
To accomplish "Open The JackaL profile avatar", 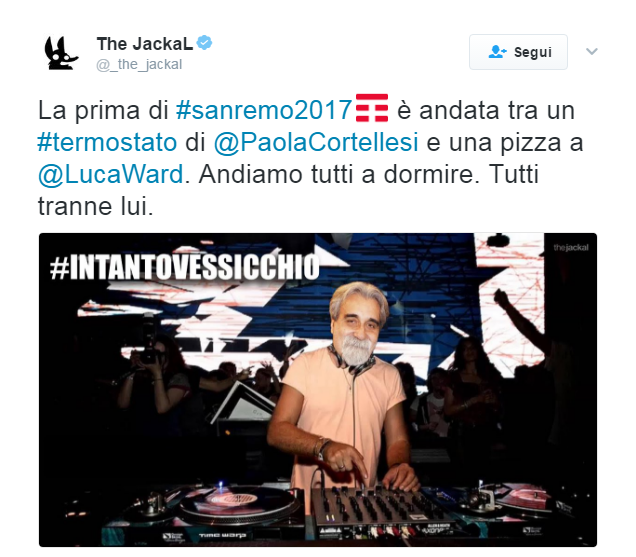I will point(61,53).
